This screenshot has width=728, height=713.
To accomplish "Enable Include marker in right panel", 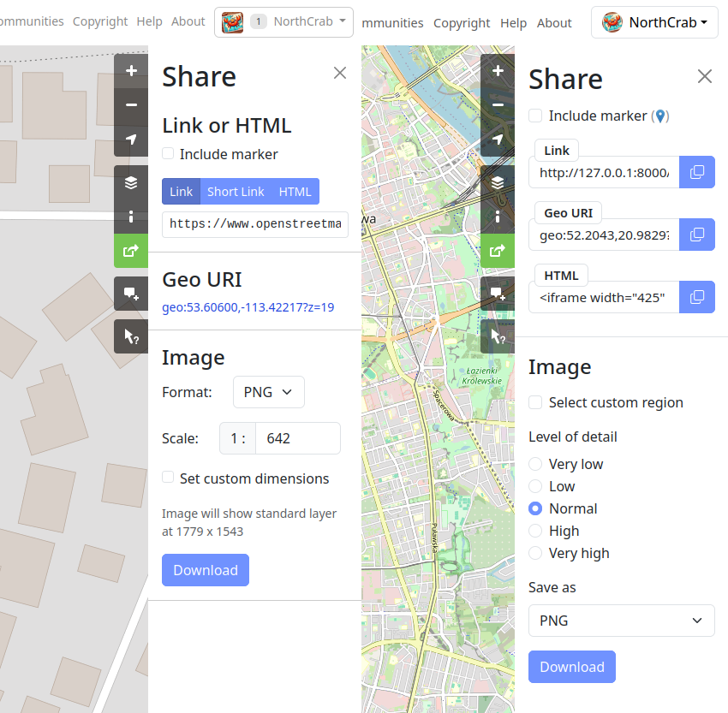I will click(535, 116).
